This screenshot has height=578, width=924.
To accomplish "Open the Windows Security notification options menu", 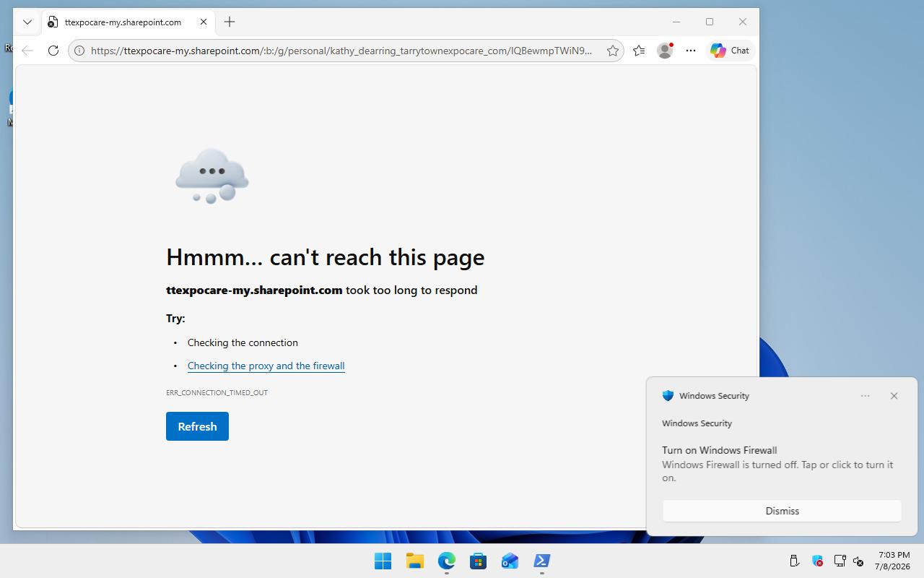I will point(865,396).
